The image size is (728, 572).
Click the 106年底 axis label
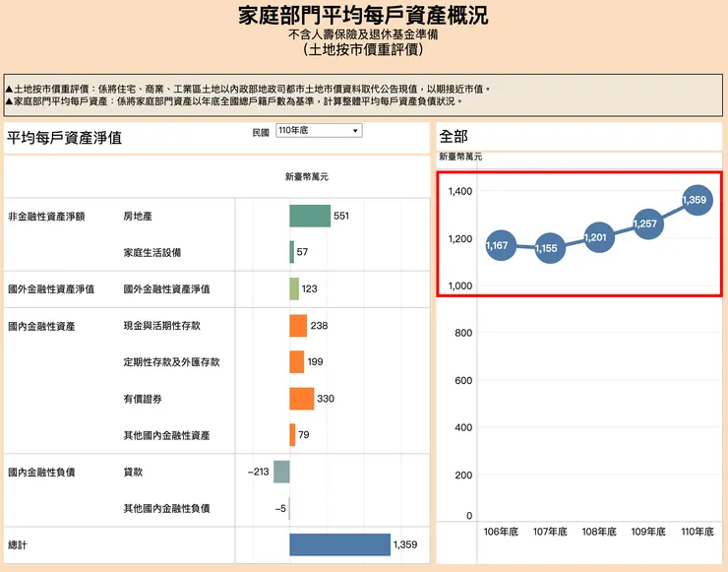coord(501,532)
